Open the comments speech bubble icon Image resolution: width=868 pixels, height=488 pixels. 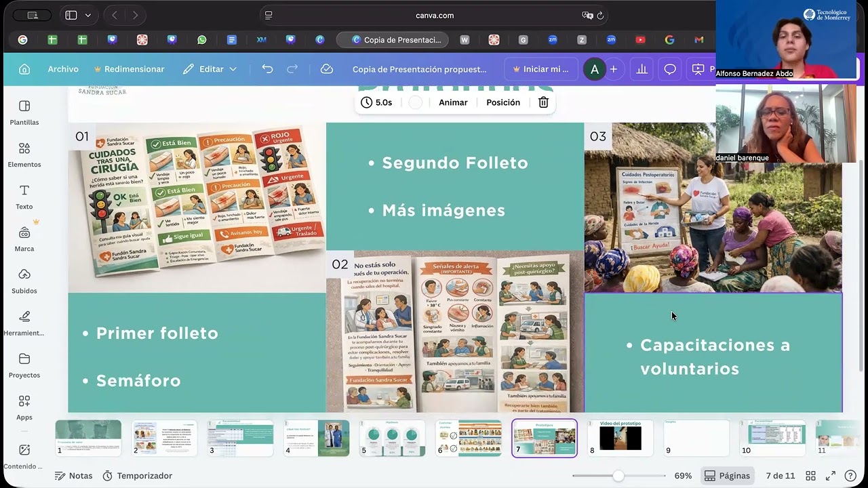pos(670,69)
